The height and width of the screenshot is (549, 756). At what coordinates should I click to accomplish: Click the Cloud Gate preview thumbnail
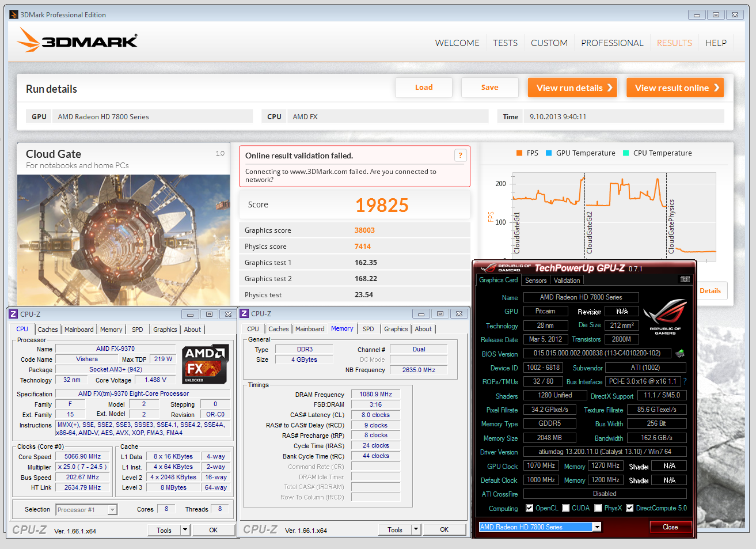pyautogui.click(x=123, y=240)
